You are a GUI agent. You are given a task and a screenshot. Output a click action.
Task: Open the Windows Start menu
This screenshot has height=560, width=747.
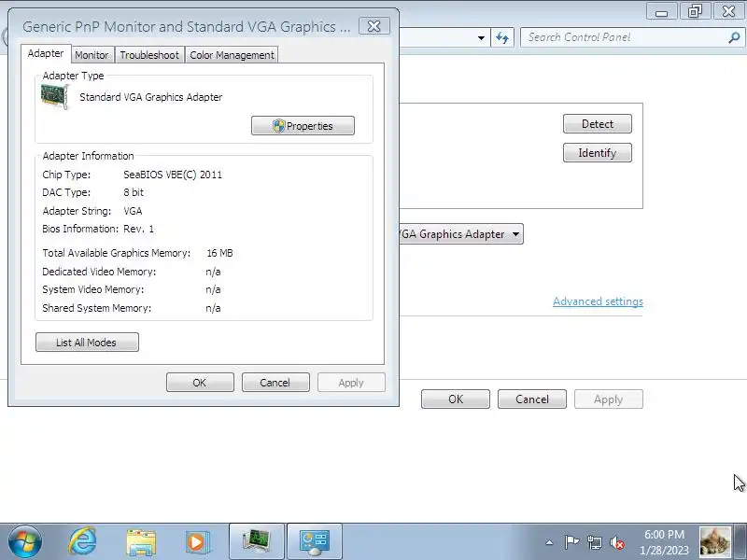(x=25, y=541)
